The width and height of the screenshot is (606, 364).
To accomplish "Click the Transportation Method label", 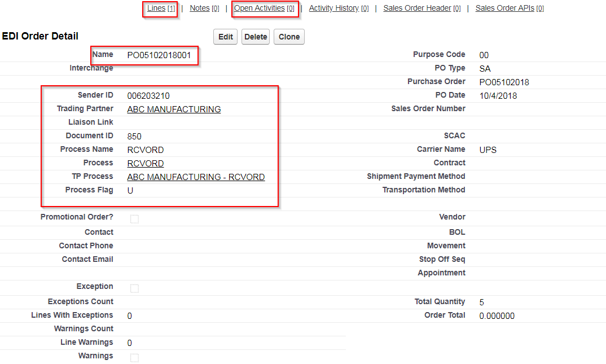I will (x=424, y=190).
